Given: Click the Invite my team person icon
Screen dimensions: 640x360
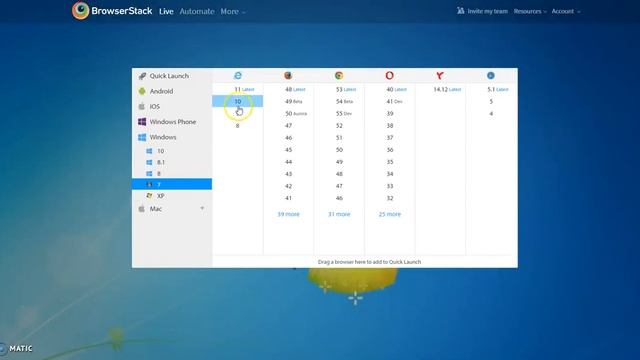Looking at the screenshot, I should 460,11.
